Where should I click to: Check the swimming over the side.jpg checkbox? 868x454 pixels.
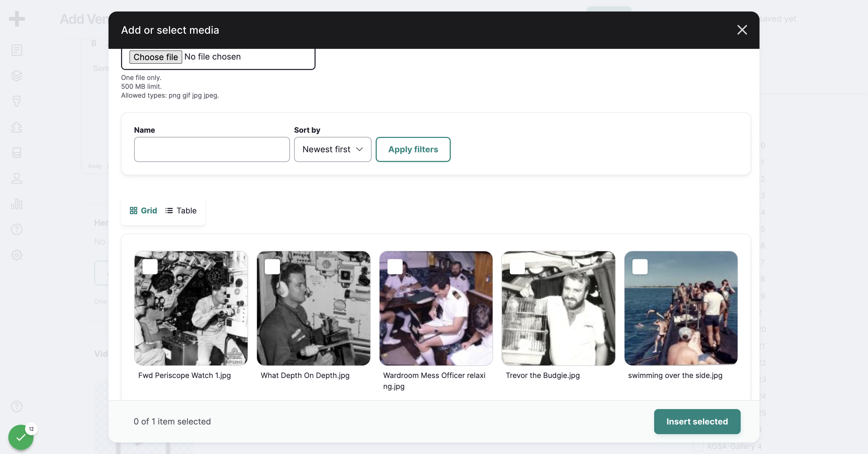pos(640,266)
